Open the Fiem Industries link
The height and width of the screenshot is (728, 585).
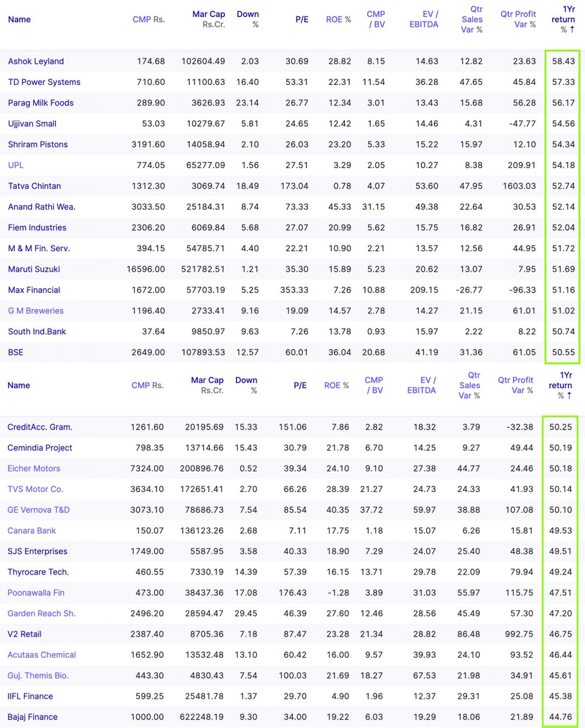pos(37,227)
